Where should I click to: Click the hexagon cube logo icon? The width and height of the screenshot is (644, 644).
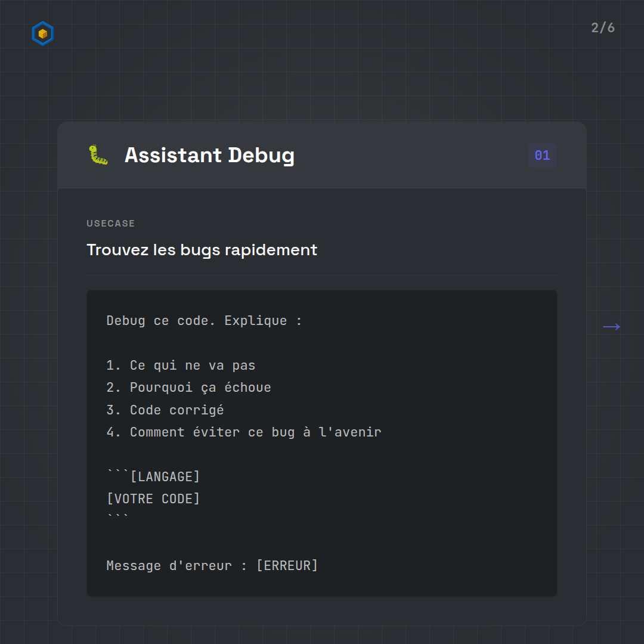(43, 33)
